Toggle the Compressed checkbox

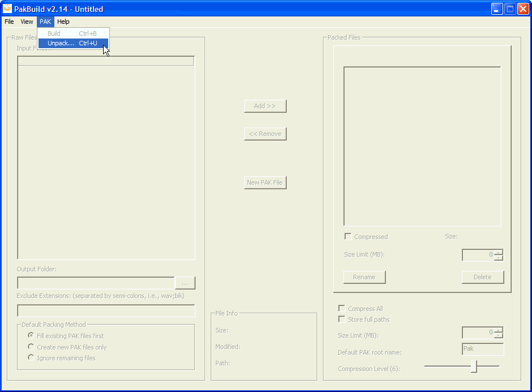click(x=348, y=236)
